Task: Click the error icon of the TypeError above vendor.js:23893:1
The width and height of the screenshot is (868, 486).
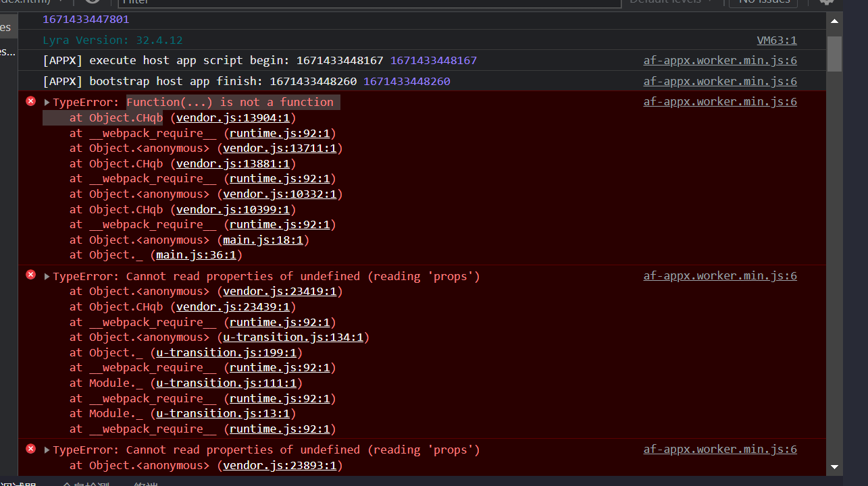Action: [30, 449]
